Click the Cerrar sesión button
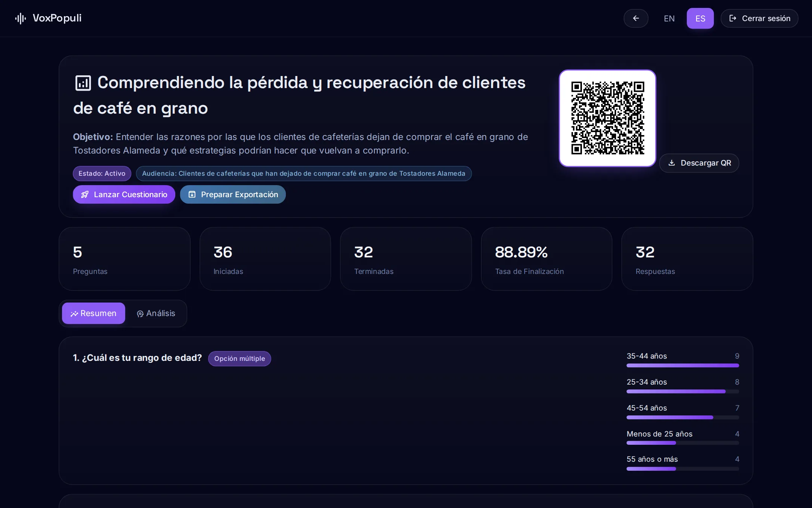 [x=759, y=18]
